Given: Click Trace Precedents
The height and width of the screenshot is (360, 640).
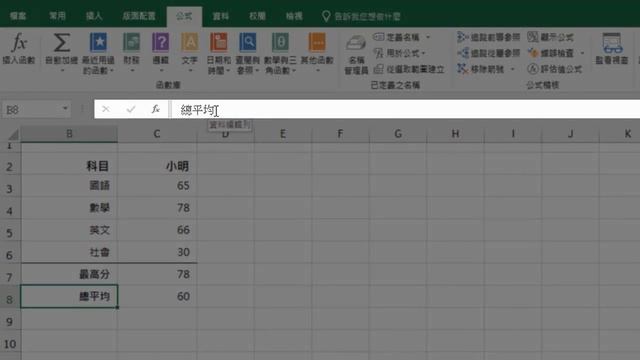Looking at the screenshot, I should click(489, 37).
